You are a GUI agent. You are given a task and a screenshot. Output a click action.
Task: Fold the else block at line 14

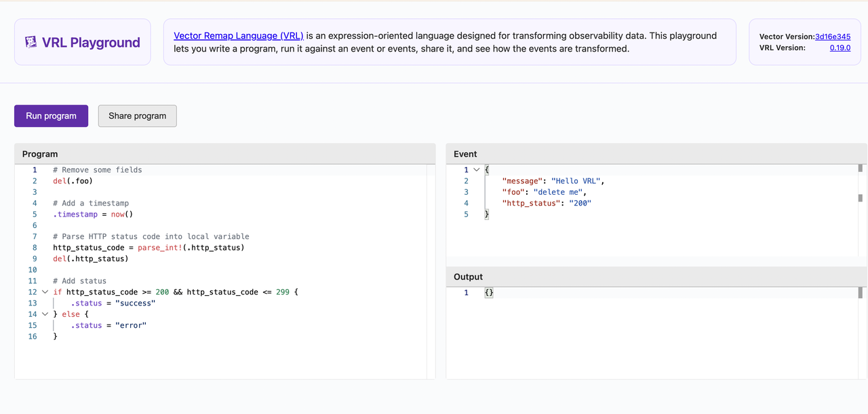click(x=45, y=314)
